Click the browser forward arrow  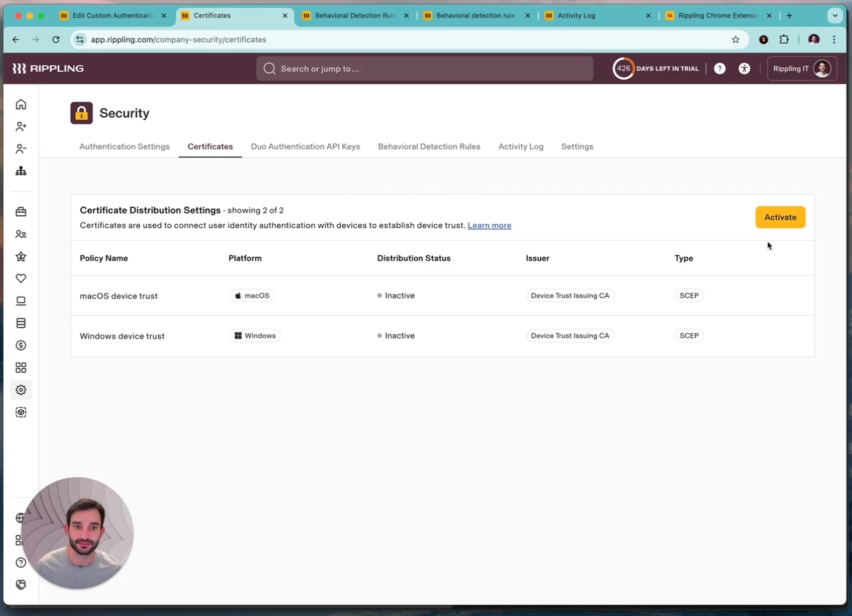36,39
